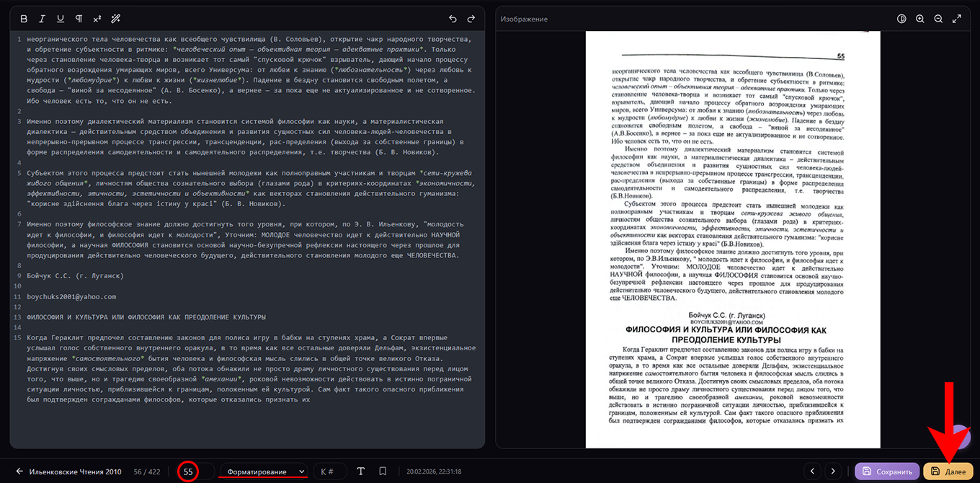Screen dimensions: 980x483
Task: Open the Форматирование dropdown
Action: click(264, 471)
